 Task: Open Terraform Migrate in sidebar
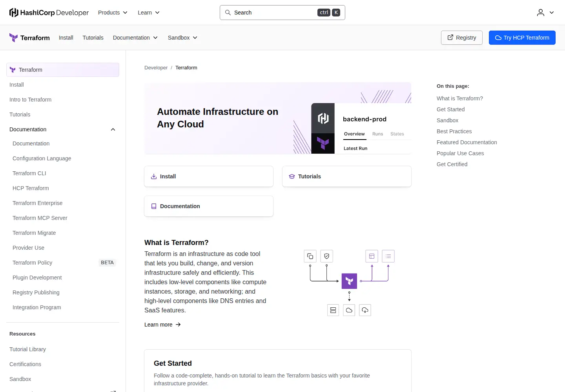point(34,233)
